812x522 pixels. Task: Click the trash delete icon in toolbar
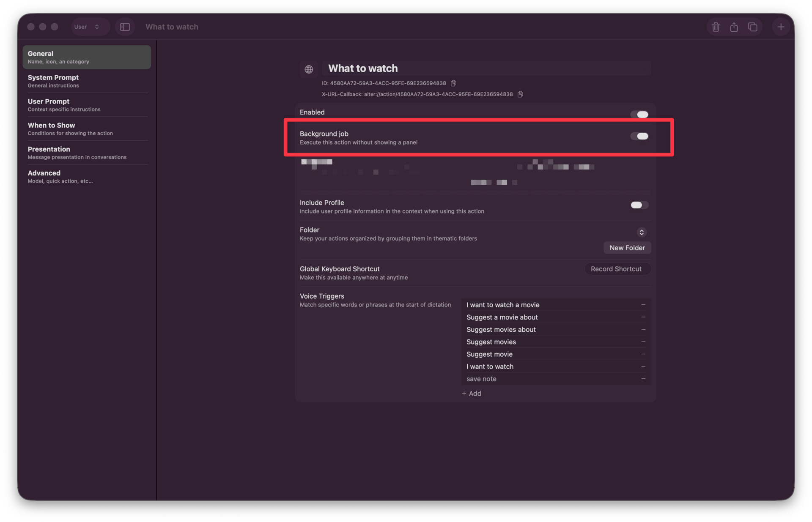pos(716,27)
